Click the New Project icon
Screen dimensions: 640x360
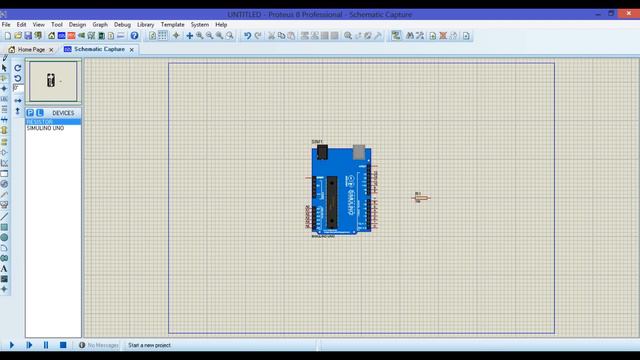8,36
